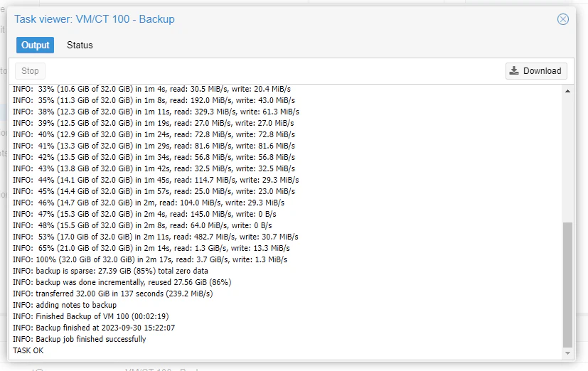Click the 46% (14.7 GiB) progress line

click(x=149, y=203)
